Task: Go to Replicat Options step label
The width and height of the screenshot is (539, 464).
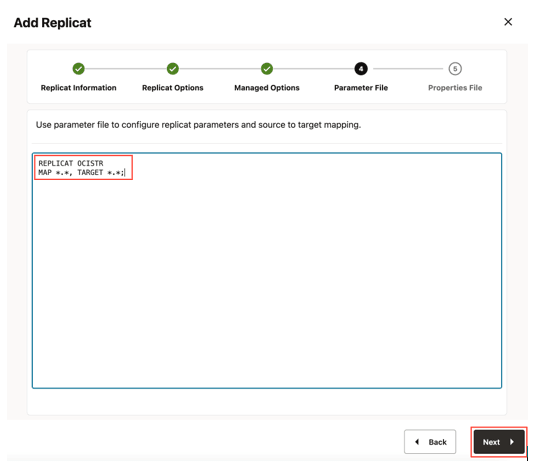Action: coord(173,88)
